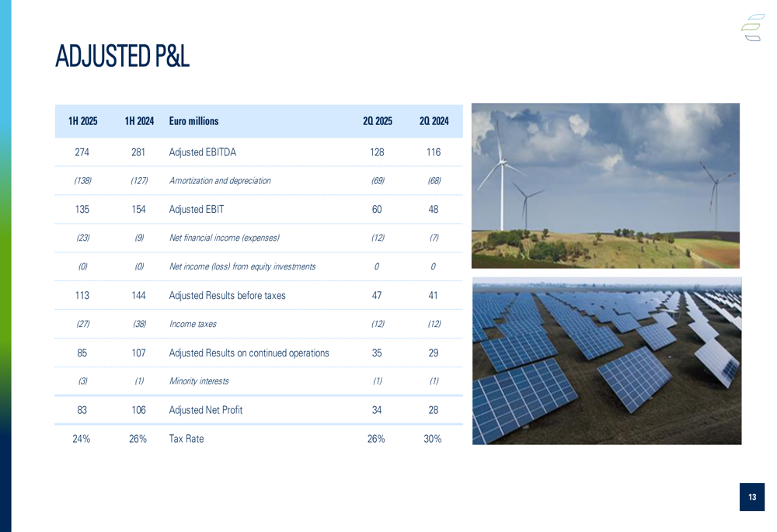Select the Amortization and depreciation row label
This screenshot has width=777, height=532.
(220, 181)
